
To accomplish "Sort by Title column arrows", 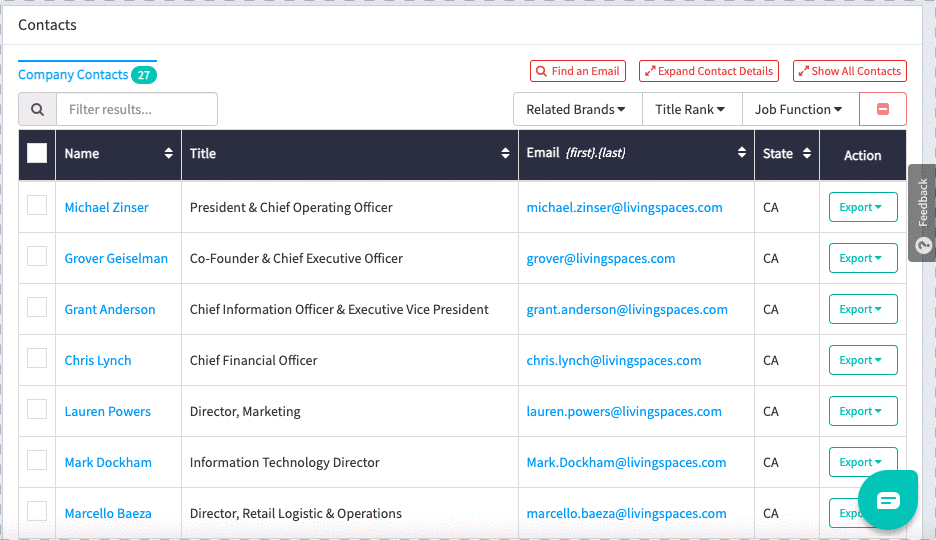I will pyautogui.click(x=505, y=153).
